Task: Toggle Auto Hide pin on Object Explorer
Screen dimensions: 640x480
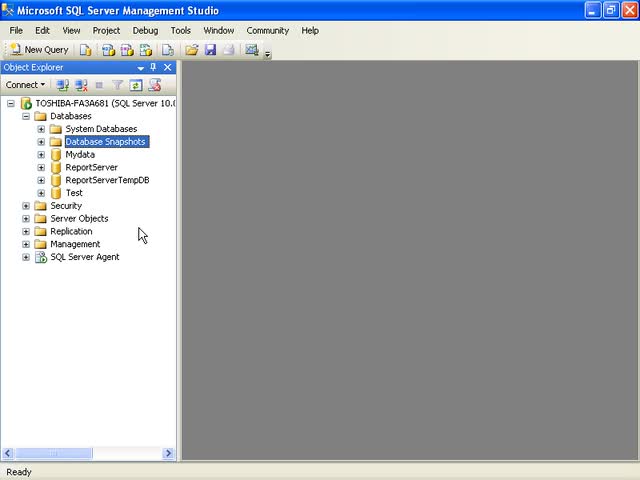Action: click(153, 67)
